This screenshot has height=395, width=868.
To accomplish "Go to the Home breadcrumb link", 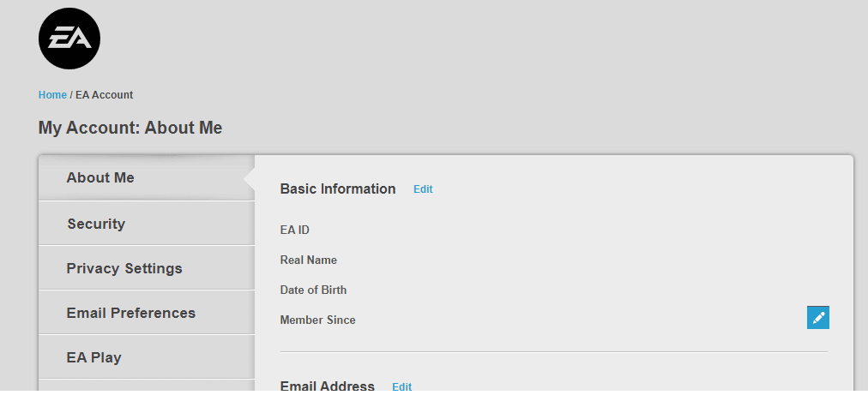I will pyautogui.click(x=52, y=95).
